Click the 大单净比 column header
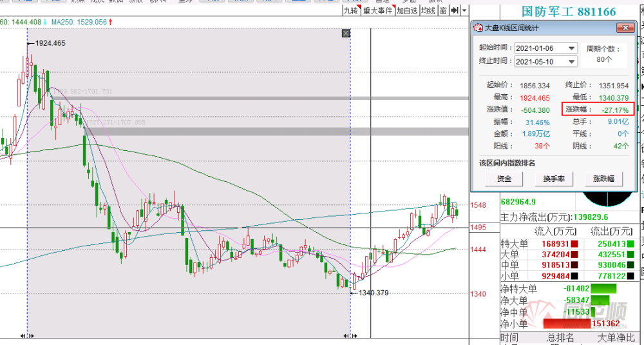 tap(615, 338)
